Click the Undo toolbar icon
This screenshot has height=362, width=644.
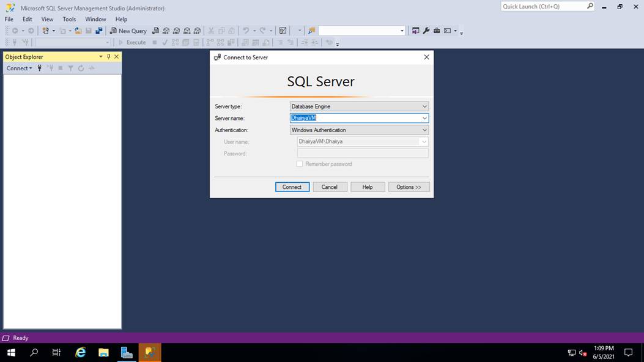[245, 30]
